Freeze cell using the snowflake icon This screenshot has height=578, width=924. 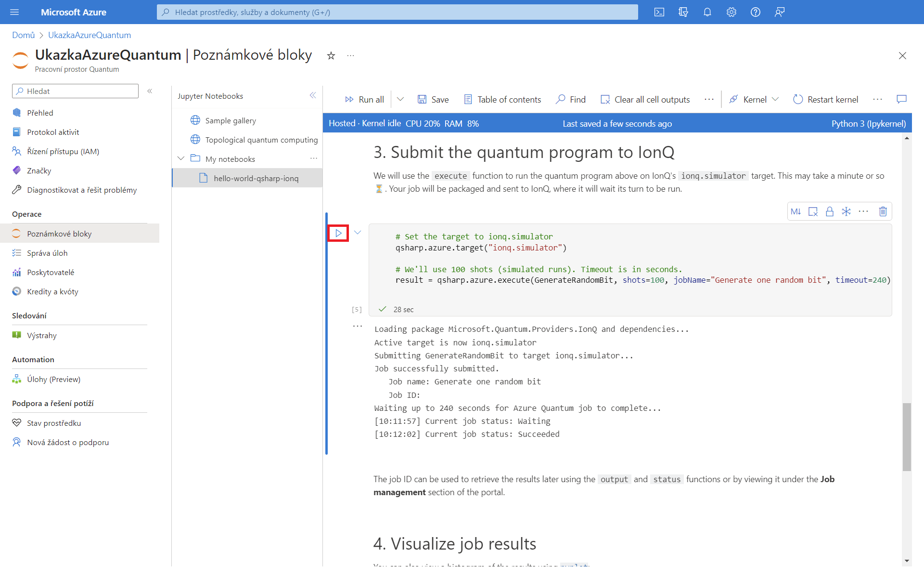coord(846,211)
